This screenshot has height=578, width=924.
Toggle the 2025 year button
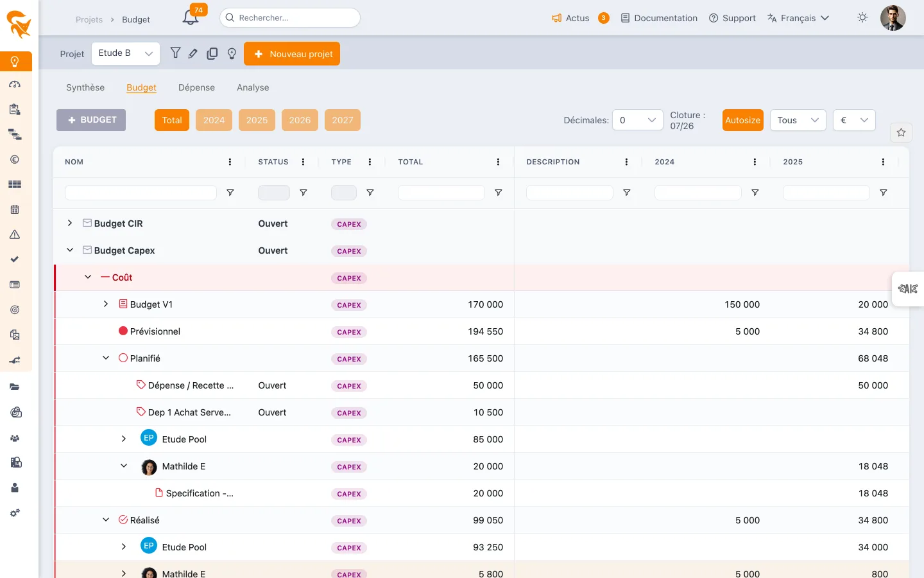pos(257,120)
